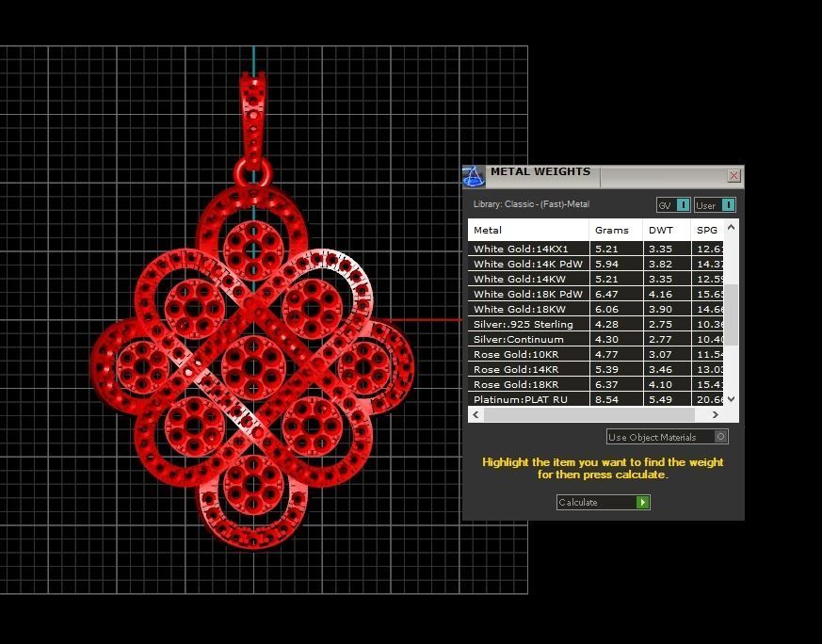
Task: Click the Library: Classic - (Fast)-Metal label
Action: pos(531,204)
